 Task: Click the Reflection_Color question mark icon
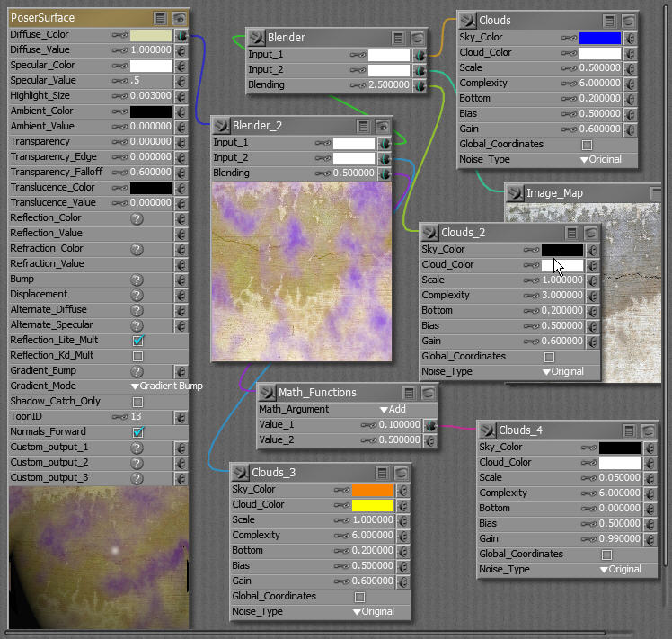tap(137, 218)
